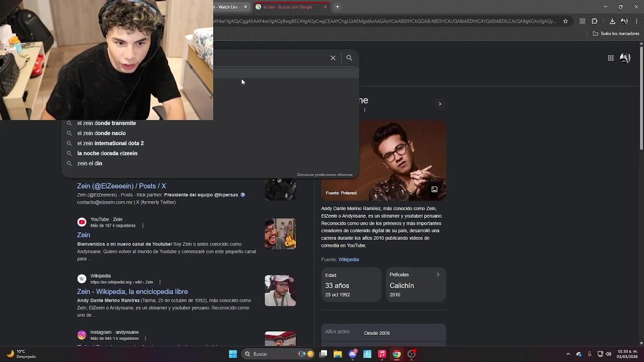The width and height of the screenshot is (644, 362).
Task: Click the microphone tray icon
Action: point(590,354)
